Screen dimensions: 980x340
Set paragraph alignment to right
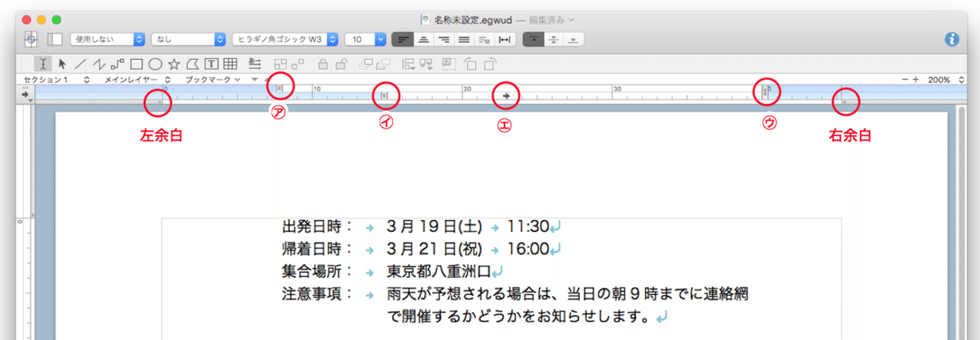point(443,38)
